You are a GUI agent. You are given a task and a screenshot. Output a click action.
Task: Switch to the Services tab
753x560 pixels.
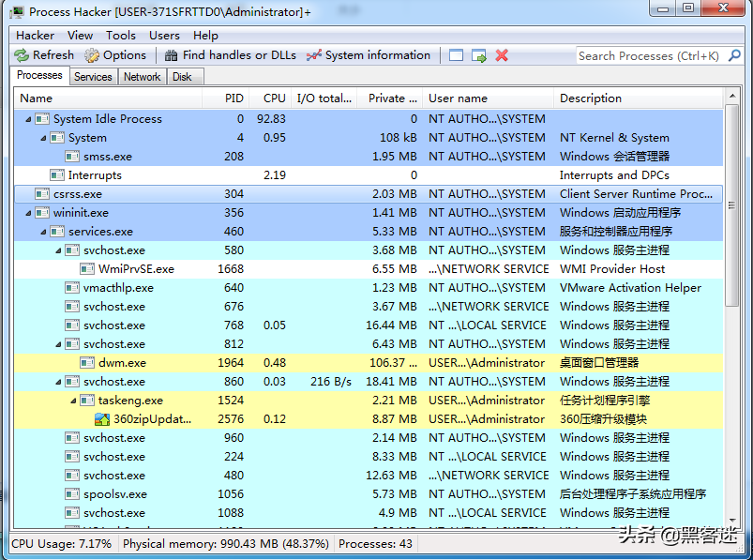(x=93, y=77)
